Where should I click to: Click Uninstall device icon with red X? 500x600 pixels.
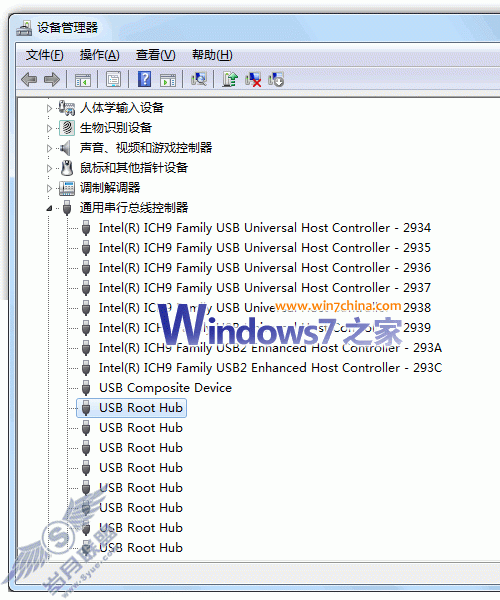253,80
